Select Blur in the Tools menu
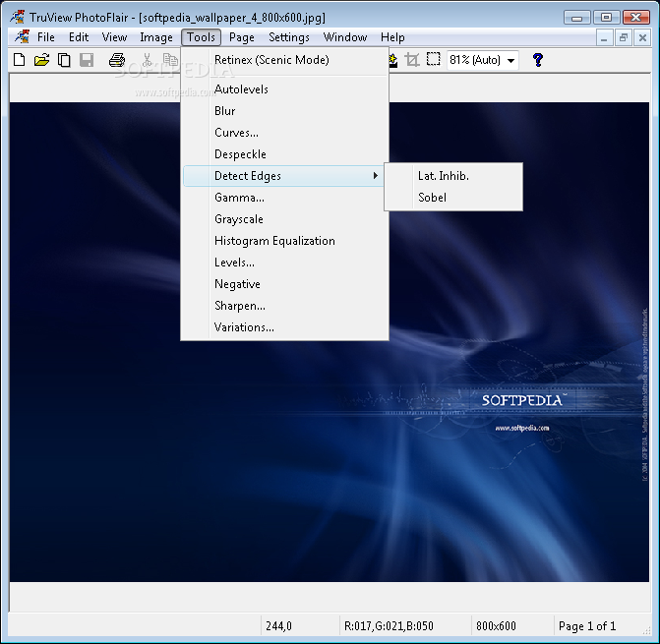Image resolution: width=660 pixels, height=644 pixels. coord(285,111)
